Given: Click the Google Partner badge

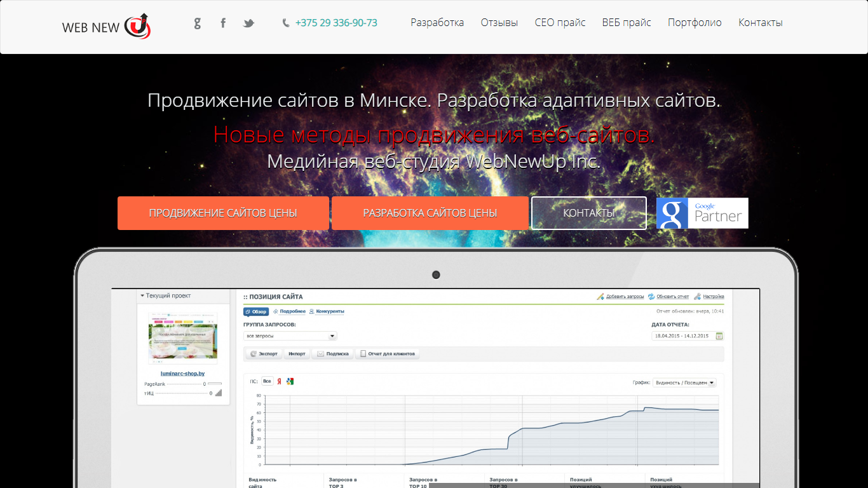Looking at the screenshot, I should [702, 213].
